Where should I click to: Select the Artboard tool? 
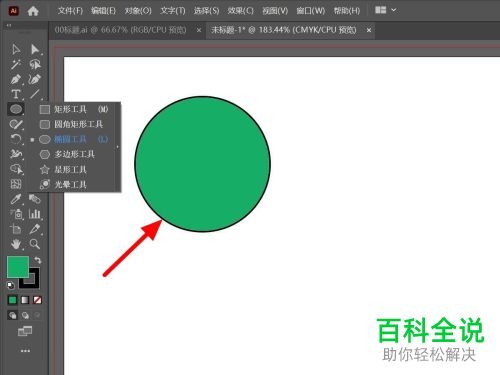(16, 229)
